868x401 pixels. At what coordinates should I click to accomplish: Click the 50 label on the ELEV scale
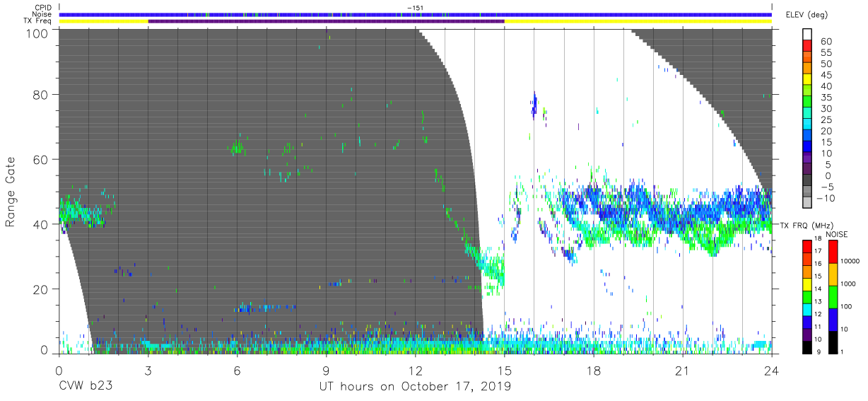[x=825, y=64]
